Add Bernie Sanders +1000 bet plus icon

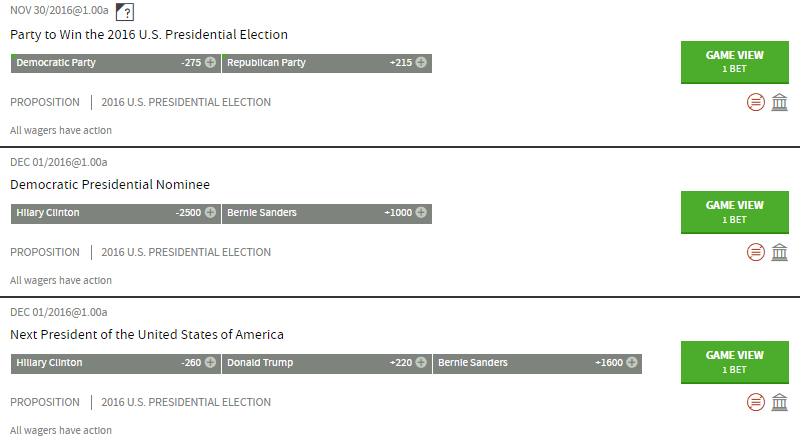pos(421,212)
